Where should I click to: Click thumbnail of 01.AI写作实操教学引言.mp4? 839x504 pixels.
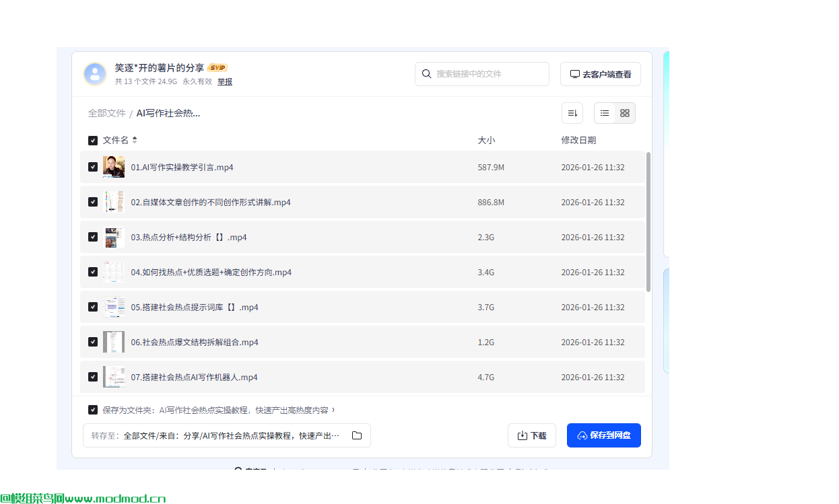pos(114,166)
